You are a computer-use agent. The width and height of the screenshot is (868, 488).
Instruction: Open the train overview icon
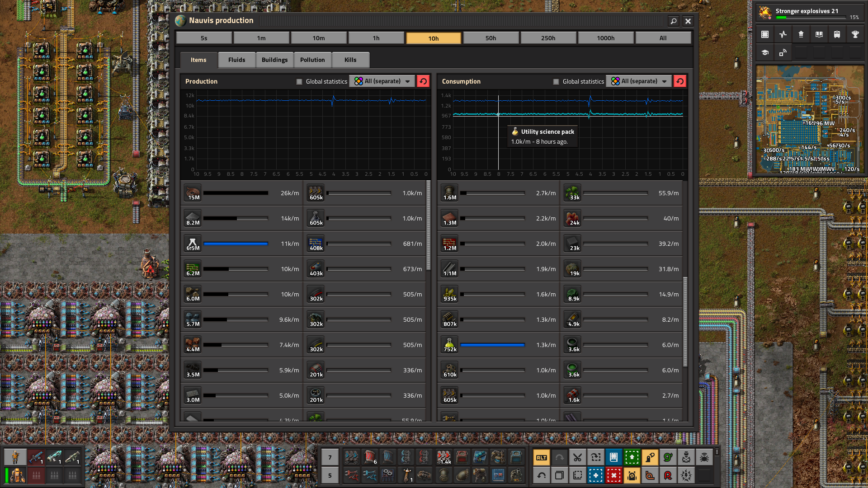point(837,34)
